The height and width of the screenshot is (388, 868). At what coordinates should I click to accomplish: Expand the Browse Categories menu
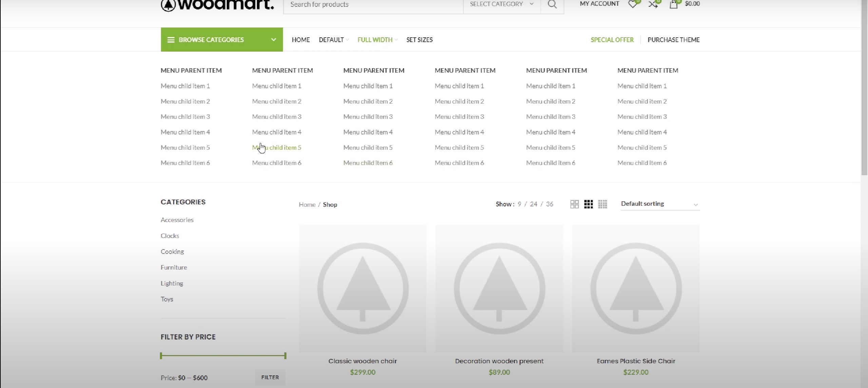221,40
